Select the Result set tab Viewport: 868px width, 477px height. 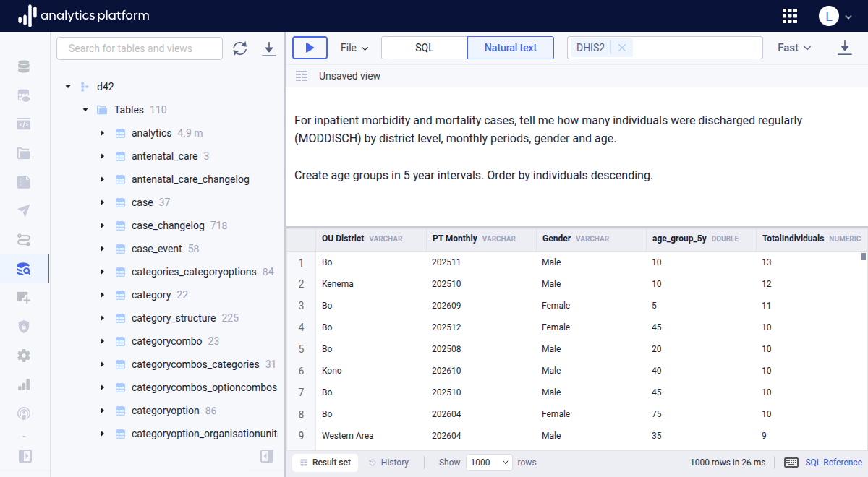[x=325, y=463]
